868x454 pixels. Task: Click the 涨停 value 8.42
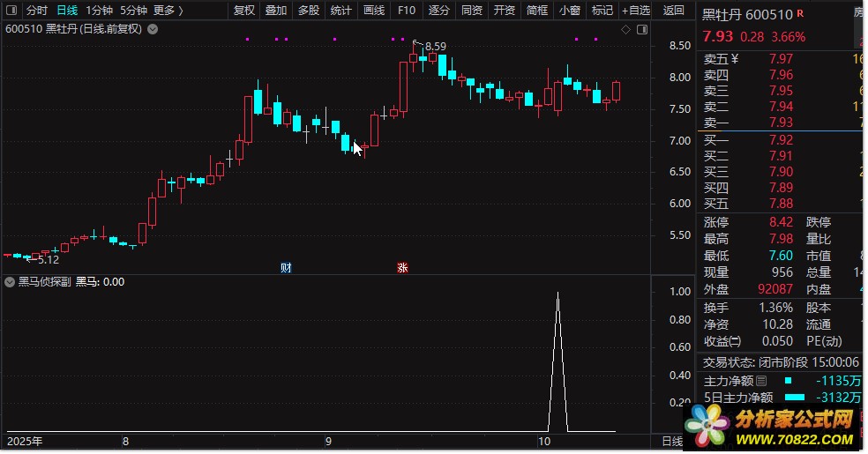(781, 222)
